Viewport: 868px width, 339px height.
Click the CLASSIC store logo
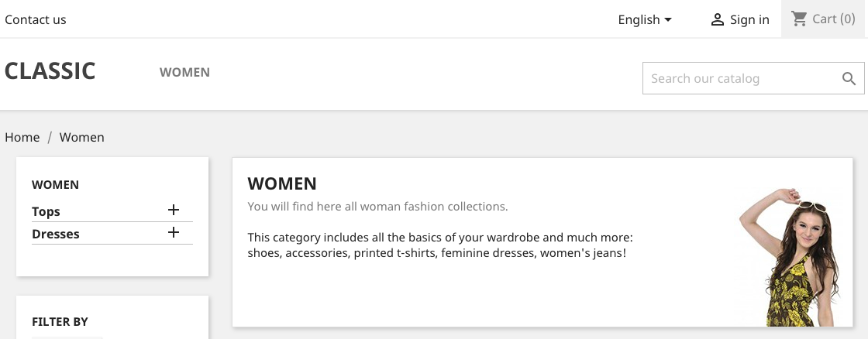[x=50, y=70]
